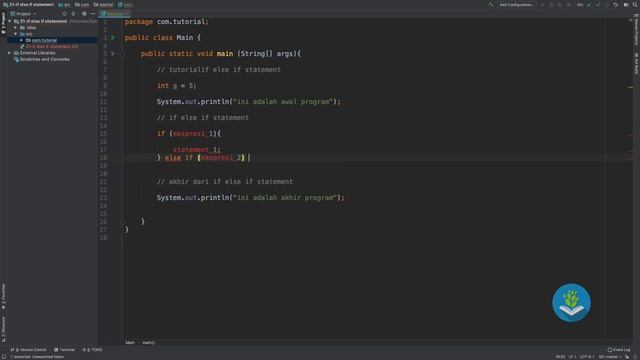Screen dimensions: 640x360
Task: Open the Version Control tool window
Action: click(x=29, y=350)
